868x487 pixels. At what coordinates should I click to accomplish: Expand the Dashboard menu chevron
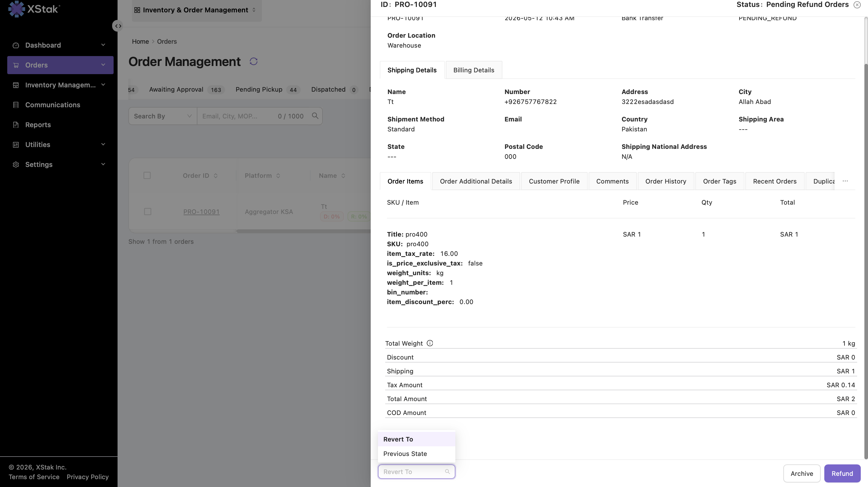pos(103,45)
